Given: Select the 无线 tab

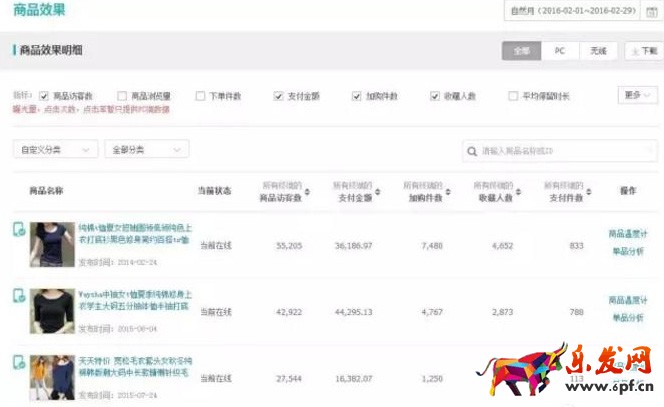Looking at the screenshot, I should pyautogui.click(x=598, y=50).
